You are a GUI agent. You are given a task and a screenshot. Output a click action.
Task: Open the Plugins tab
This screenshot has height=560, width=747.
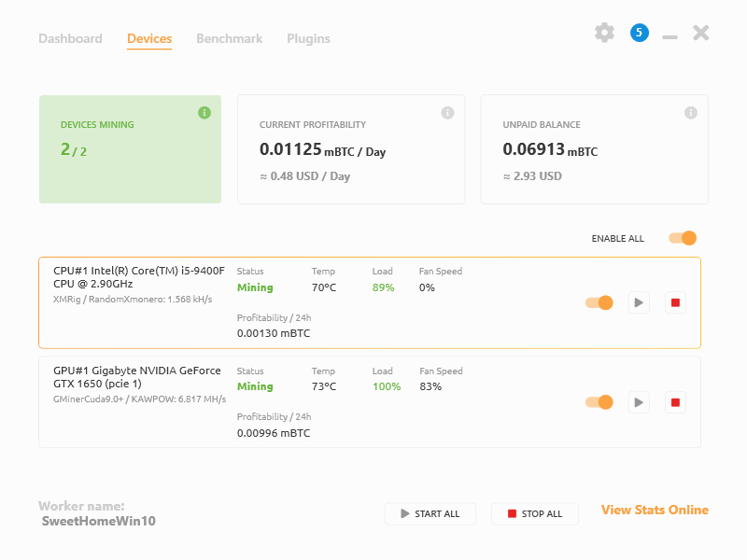(x=308, y=38)
